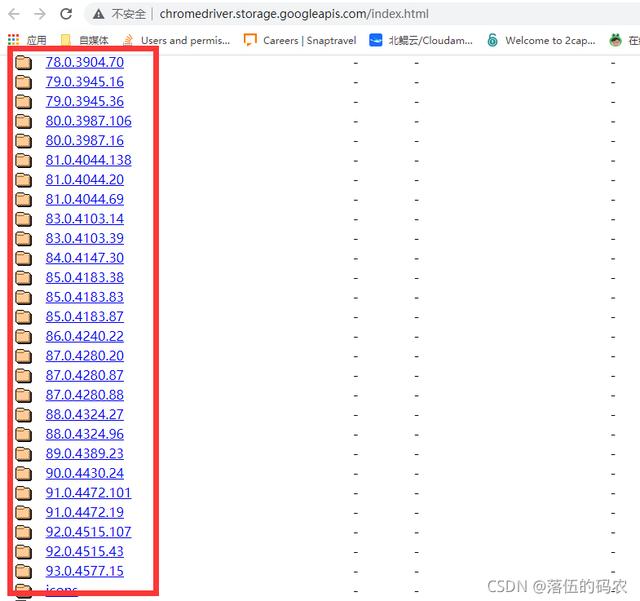Click the folder icon beside 81.0.4044.138

pyautogui.click(x=24, y=160)
